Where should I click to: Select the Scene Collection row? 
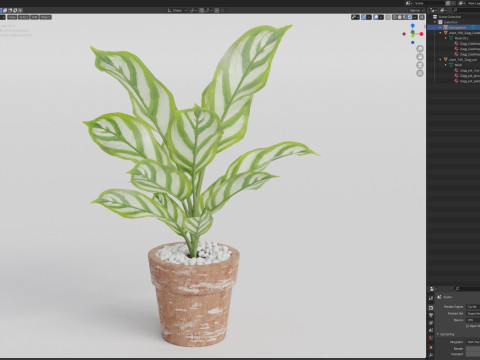click(453, 17)
